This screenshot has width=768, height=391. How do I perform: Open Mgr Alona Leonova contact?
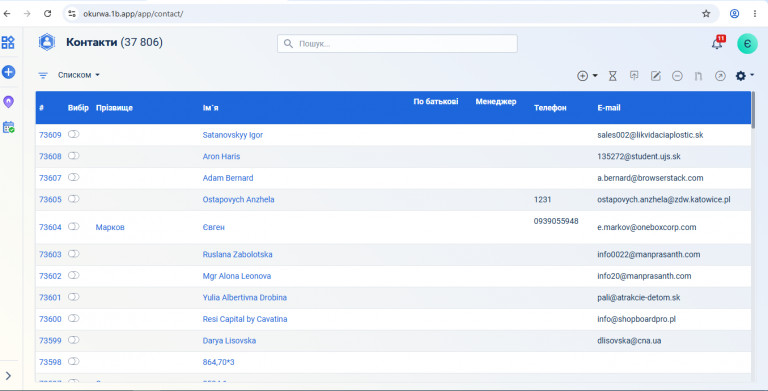click(x=237, y=276)
